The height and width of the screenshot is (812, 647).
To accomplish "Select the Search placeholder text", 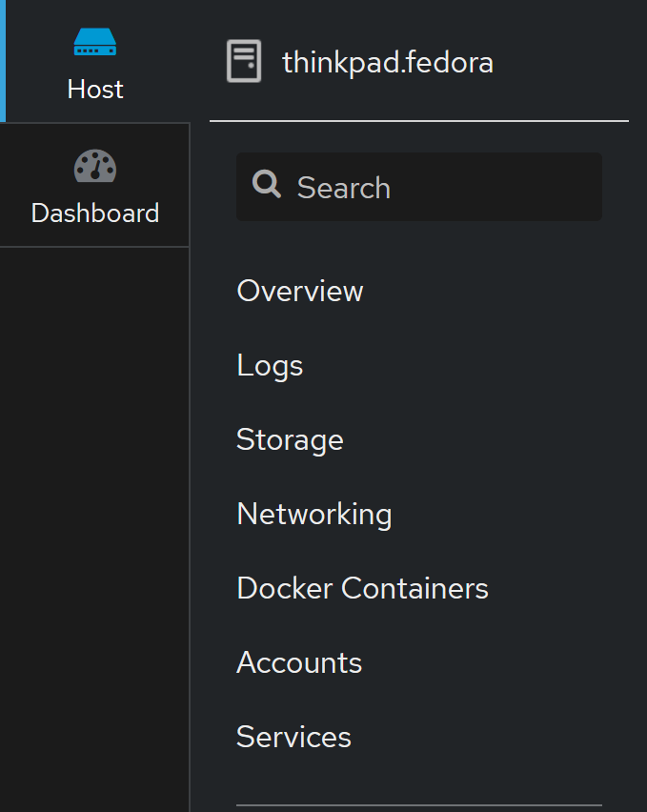I will coord(343,188).
